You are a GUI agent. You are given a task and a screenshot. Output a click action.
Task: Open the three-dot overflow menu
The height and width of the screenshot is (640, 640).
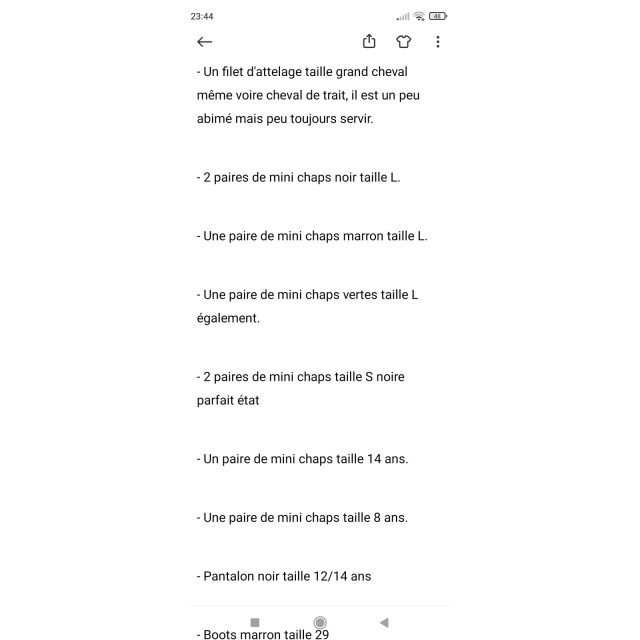438,42
